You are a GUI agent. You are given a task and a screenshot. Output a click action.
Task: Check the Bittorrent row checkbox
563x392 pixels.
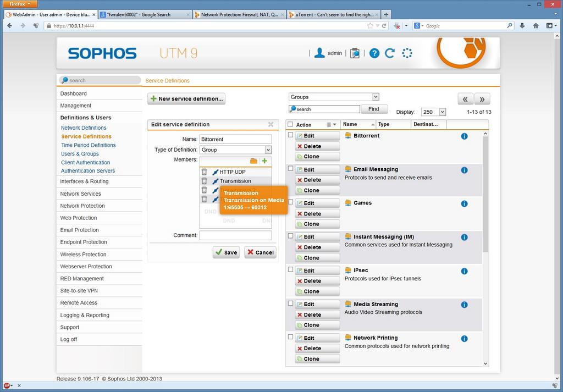point(290,135)
